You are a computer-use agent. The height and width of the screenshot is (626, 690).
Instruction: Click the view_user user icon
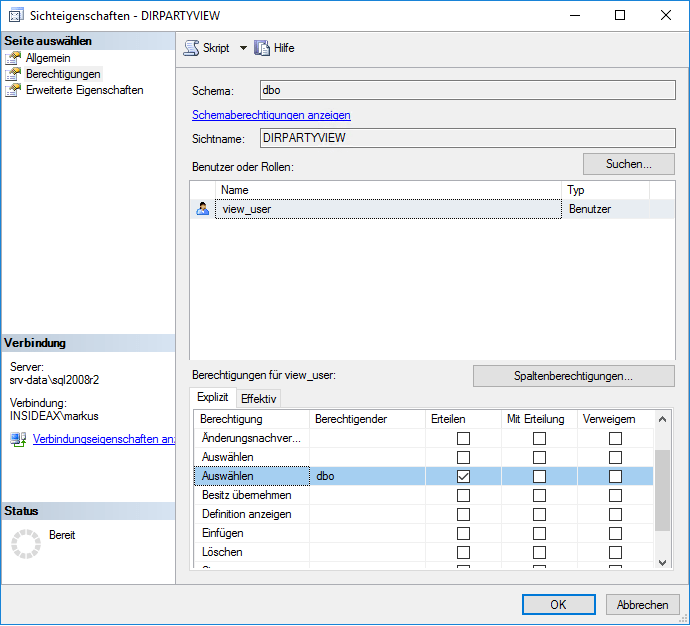[203, 209]
